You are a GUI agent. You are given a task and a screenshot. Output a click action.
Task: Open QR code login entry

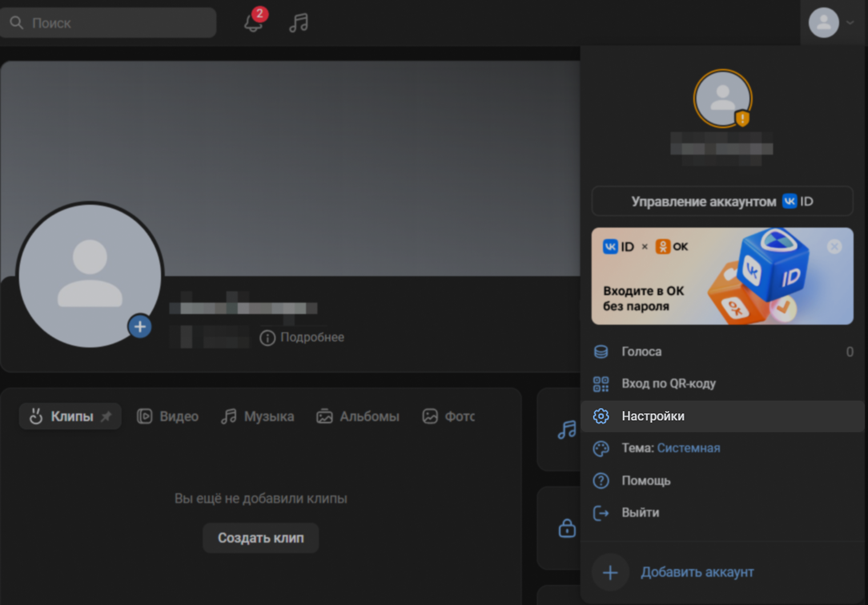668,384
